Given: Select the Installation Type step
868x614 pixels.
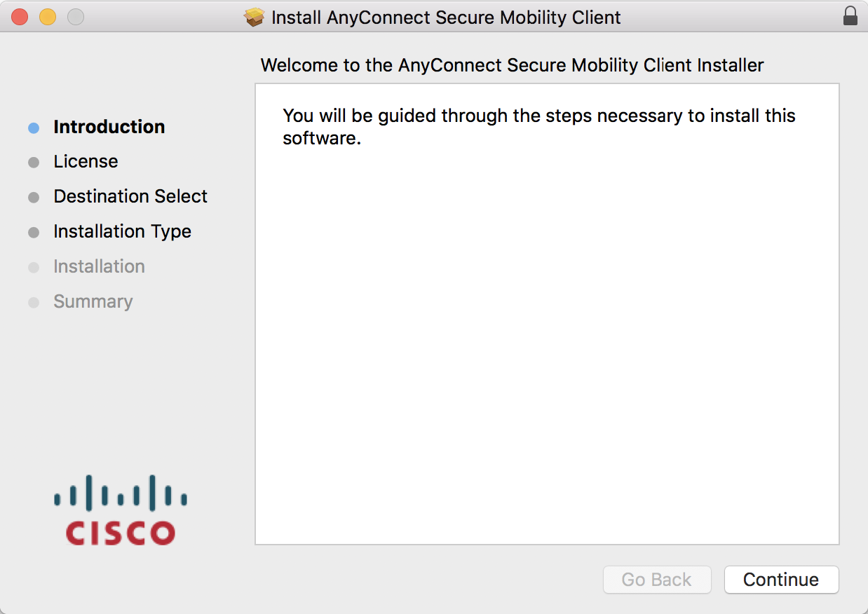Looking at the screenshot, I should click(x=122, y=232).
